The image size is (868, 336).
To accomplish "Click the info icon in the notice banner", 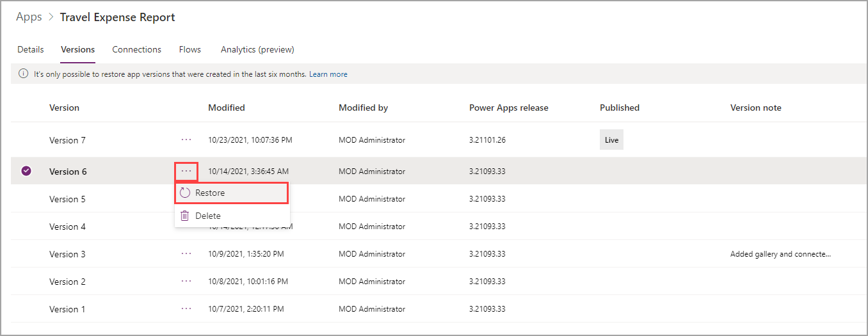I will tap(24, 74).
